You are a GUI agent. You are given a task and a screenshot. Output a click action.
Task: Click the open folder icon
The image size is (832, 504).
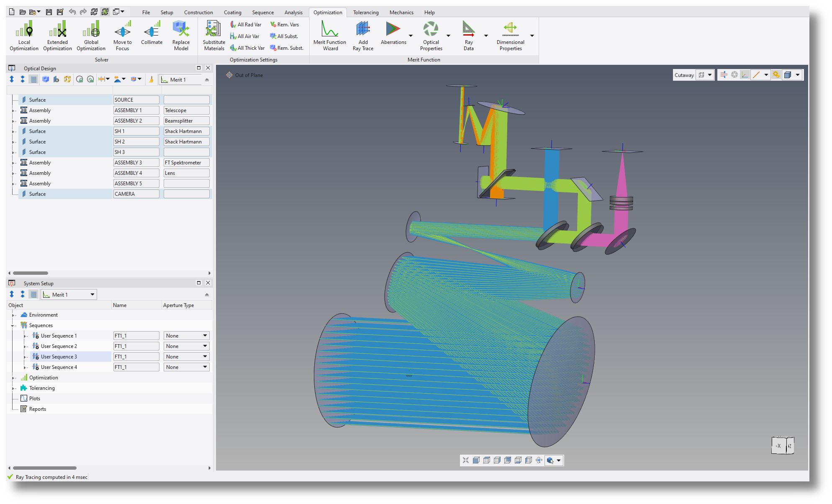(23, 12)
